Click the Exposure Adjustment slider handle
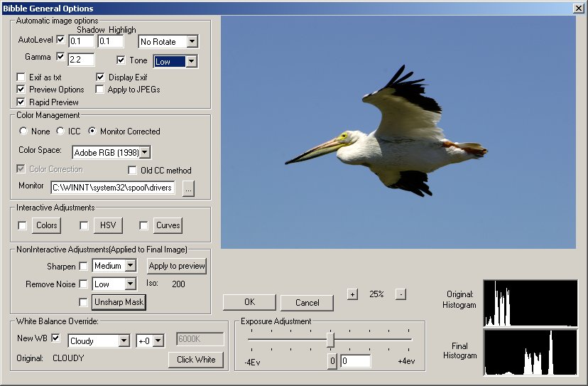 click(330, 340)
